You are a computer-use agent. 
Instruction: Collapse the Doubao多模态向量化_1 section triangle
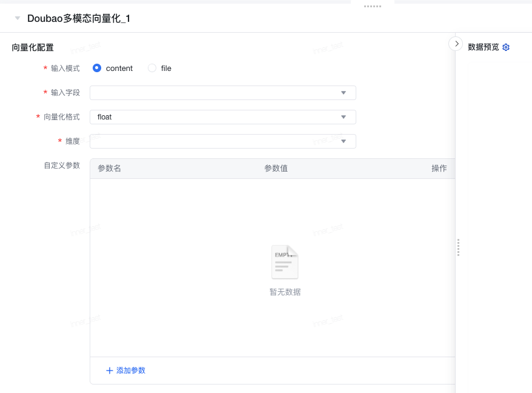coord(18,19)
